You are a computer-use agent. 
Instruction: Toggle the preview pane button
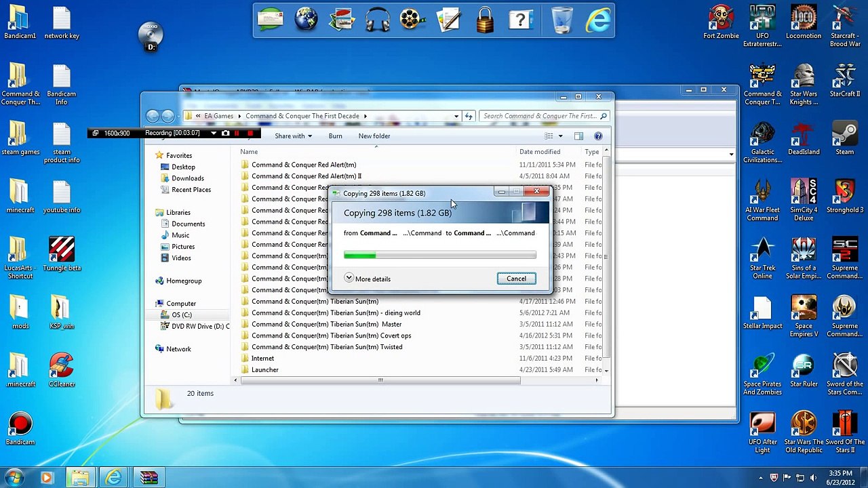[578, 136]
